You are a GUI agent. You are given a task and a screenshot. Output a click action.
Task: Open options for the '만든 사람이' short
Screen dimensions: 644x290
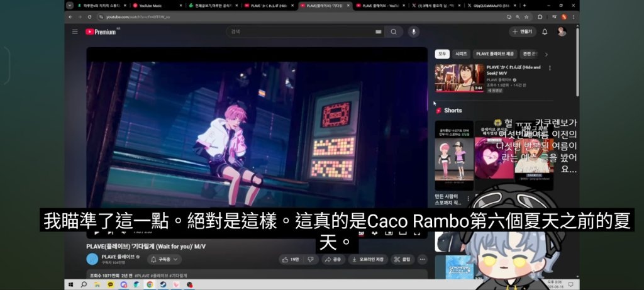(x=468, y=199)
